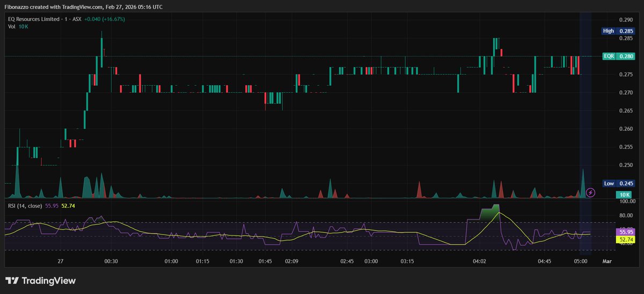Click the 04:02 time axis label
Viewport: 644px width, 294px height.
pyautogui.click(x=479, y=261)
